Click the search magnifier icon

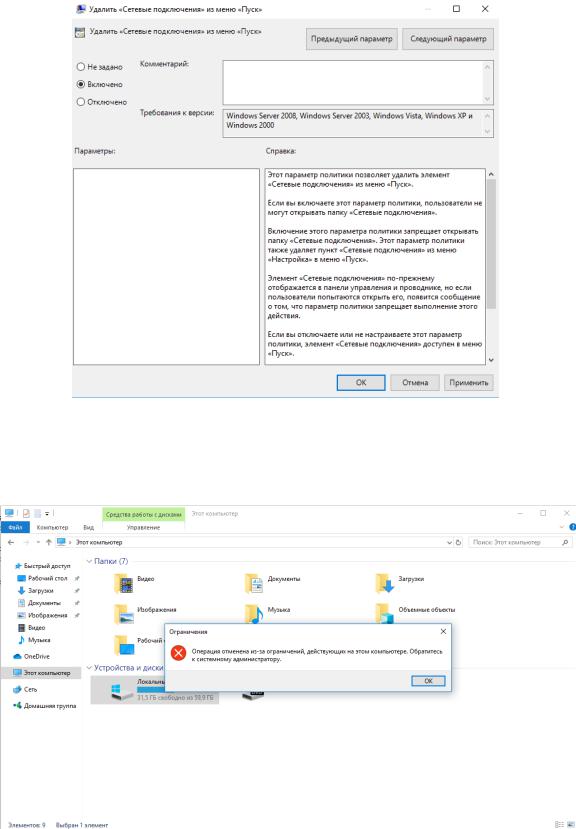565,542
